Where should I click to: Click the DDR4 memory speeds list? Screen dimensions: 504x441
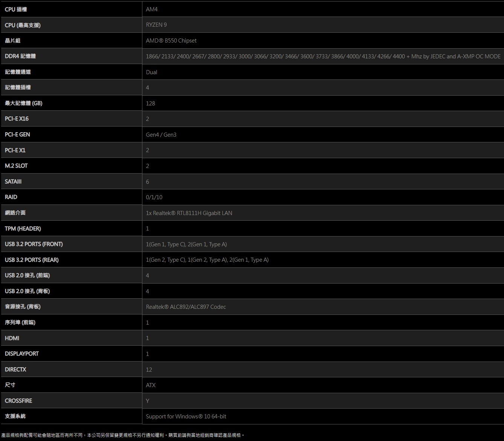pos(323,56)
